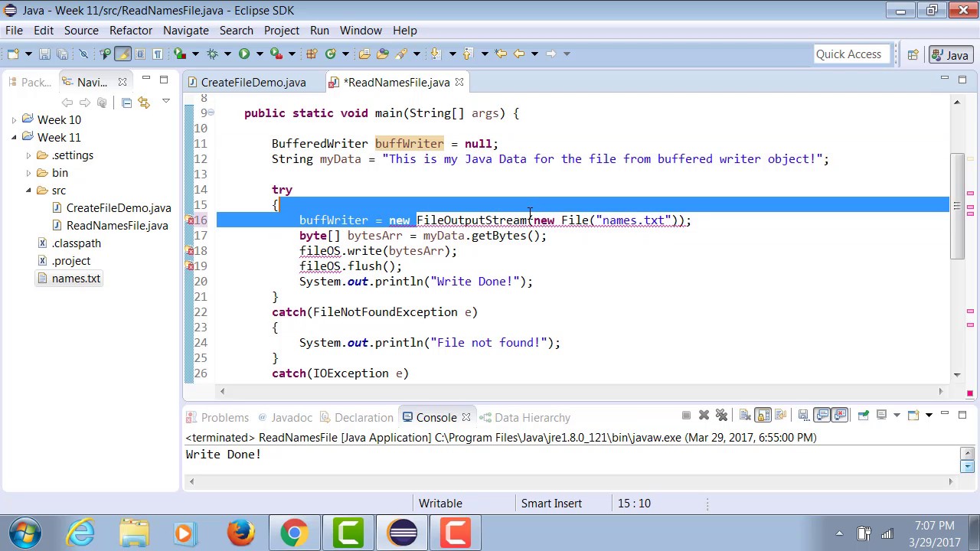Open ReadNamesFile.java in the Navigator tree
Screen dimensions: 980x551
coord(117,226)
